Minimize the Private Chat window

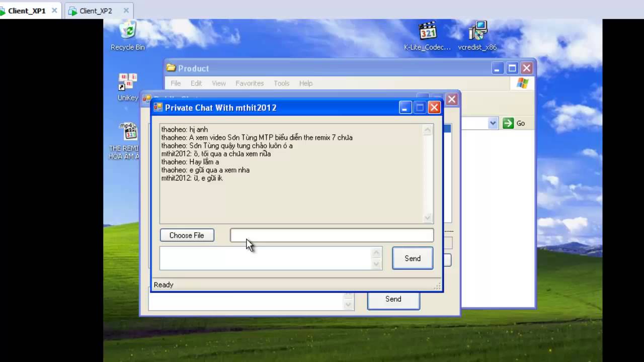pos(406,107)
